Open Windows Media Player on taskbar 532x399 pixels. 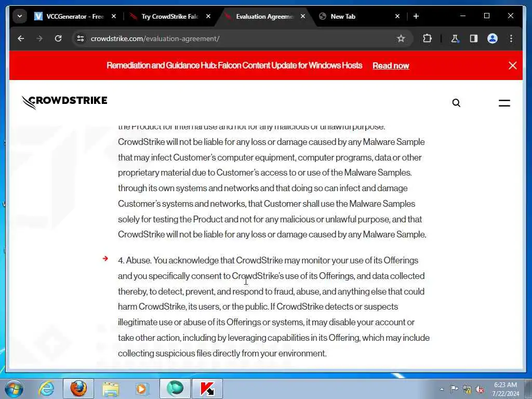tap(142, 389)
